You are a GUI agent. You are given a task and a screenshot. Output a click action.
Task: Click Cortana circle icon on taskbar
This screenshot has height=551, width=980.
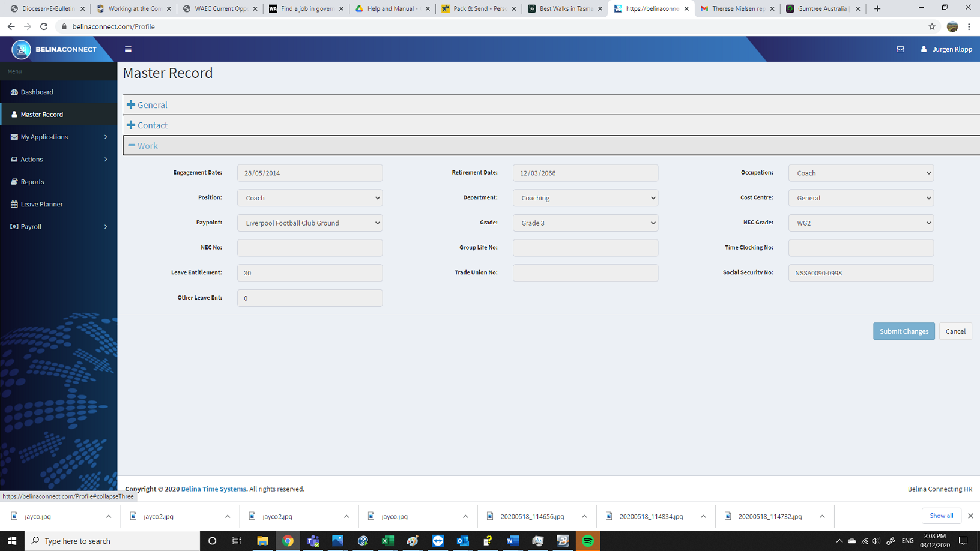(x=212, y=541)
